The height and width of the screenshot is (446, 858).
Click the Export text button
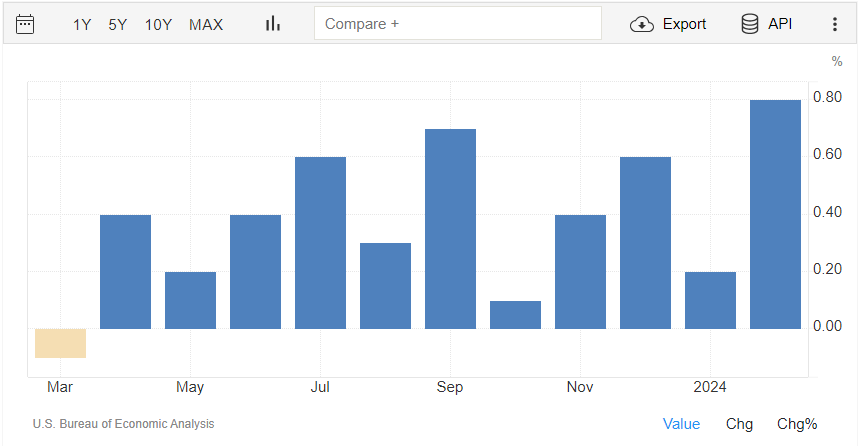click(684, 24)
